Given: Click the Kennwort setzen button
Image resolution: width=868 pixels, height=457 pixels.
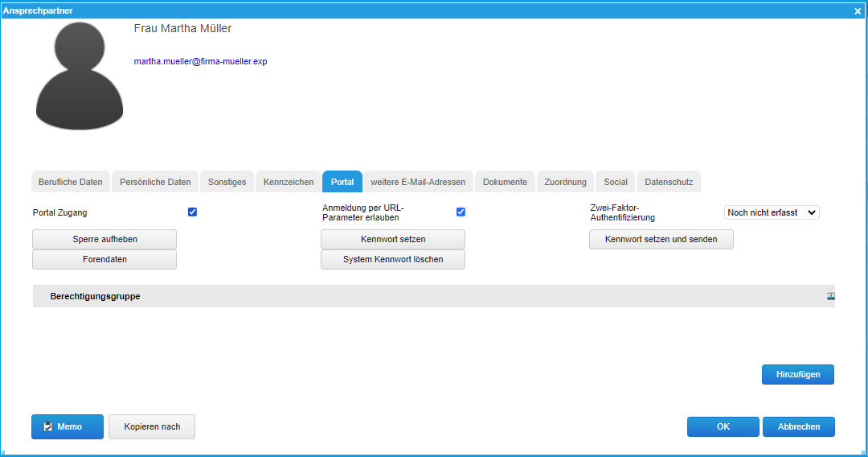Looking at the screenshot, I should coord(393,239).
